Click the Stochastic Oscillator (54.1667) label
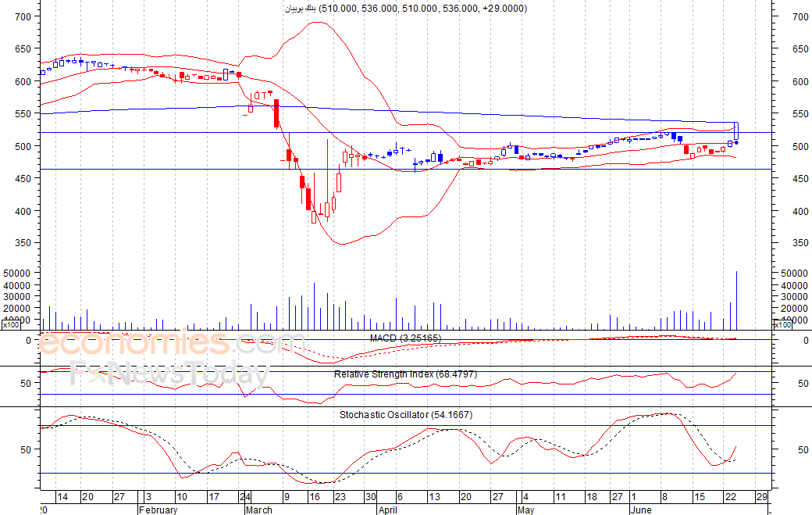This screenshot has width=812, height=515. point(406,414)
